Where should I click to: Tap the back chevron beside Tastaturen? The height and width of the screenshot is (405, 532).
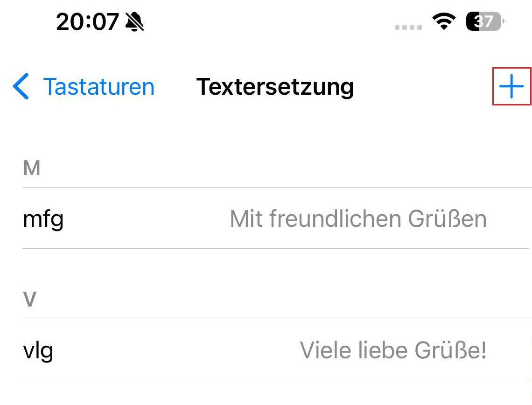pyautogui.click(x=21, y=87)
